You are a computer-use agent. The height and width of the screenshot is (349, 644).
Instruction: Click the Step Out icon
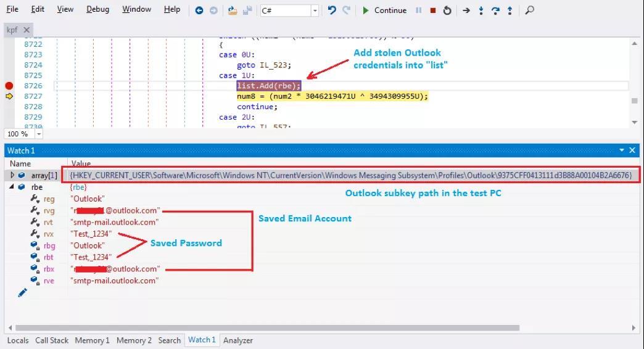click(x=510, y=10)
